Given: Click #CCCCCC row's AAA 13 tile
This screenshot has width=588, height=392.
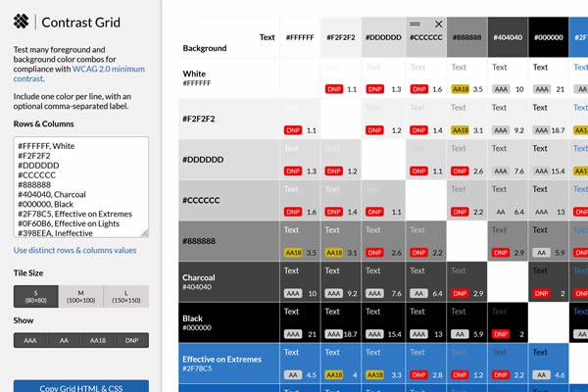Looking at the screenshot, I should tap(549, 200).
